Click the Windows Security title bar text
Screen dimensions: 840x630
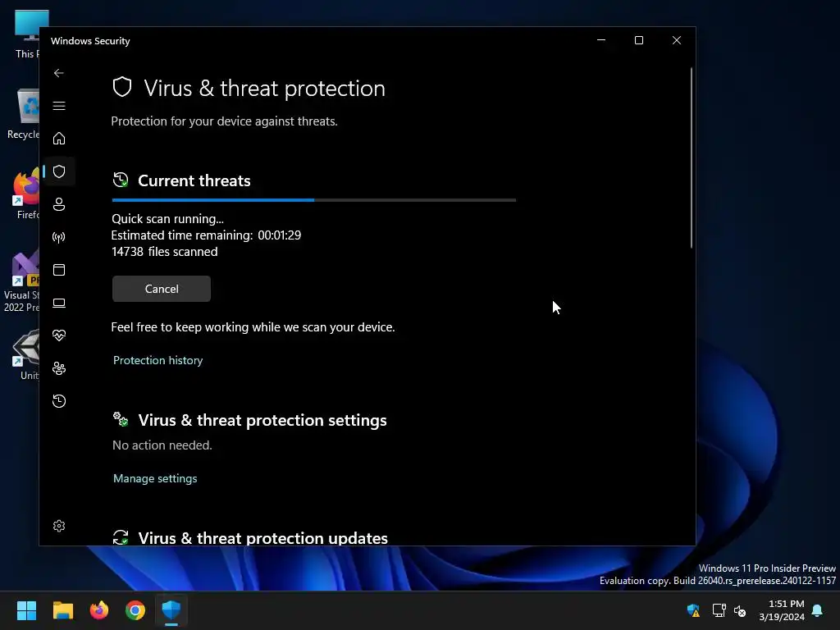coord(90,41)
